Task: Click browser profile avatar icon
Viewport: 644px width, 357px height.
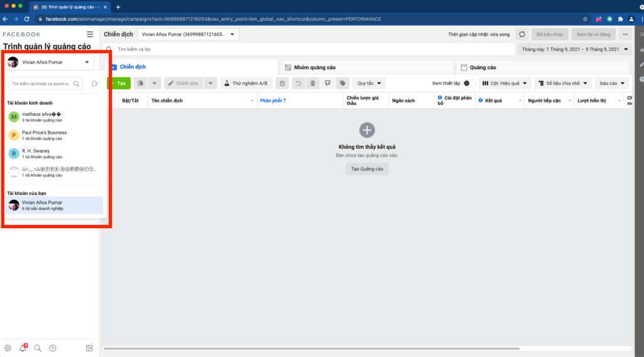Action: click(x=631, y=19)
